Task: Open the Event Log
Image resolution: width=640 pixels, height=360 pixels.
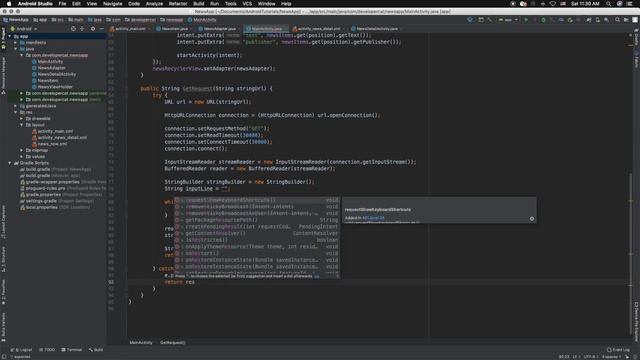Action: 618,350
